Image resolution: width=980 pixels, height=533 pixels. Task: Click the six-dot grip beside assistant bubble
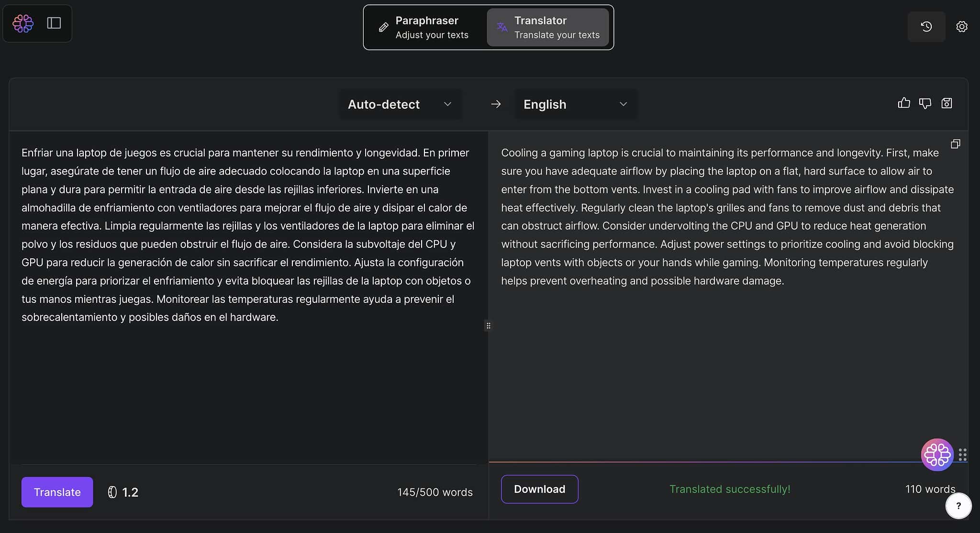[963, 455]
